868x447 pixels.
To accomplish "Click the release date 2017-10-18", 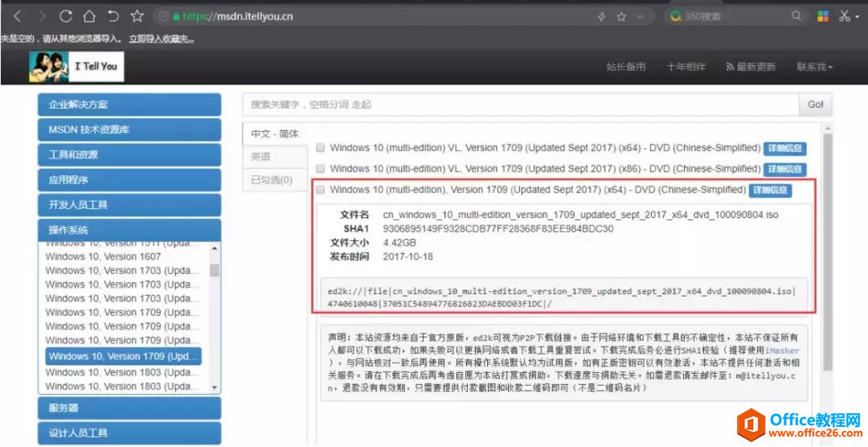I will (408, 256).
